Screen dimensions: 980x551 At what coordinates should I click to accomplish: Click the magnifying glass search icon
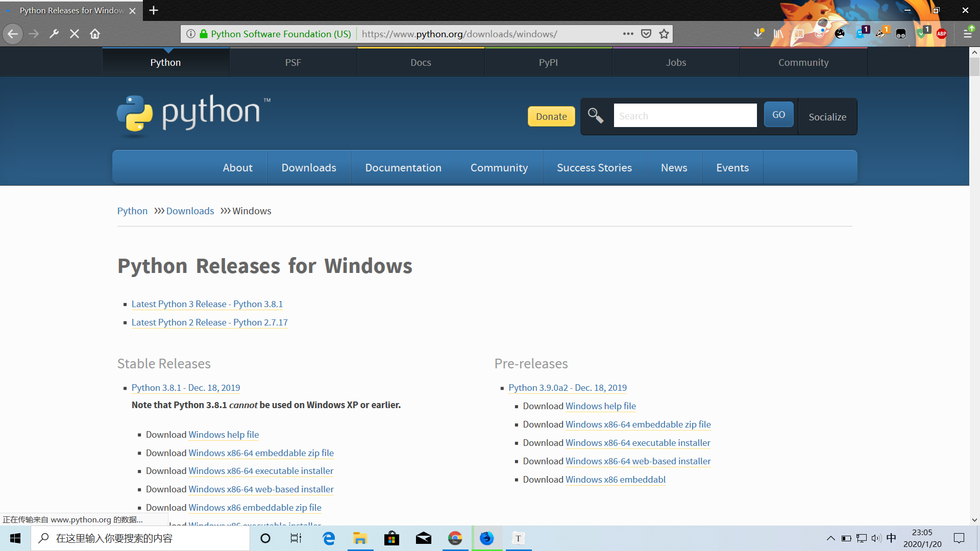click(x=596, y=116)
